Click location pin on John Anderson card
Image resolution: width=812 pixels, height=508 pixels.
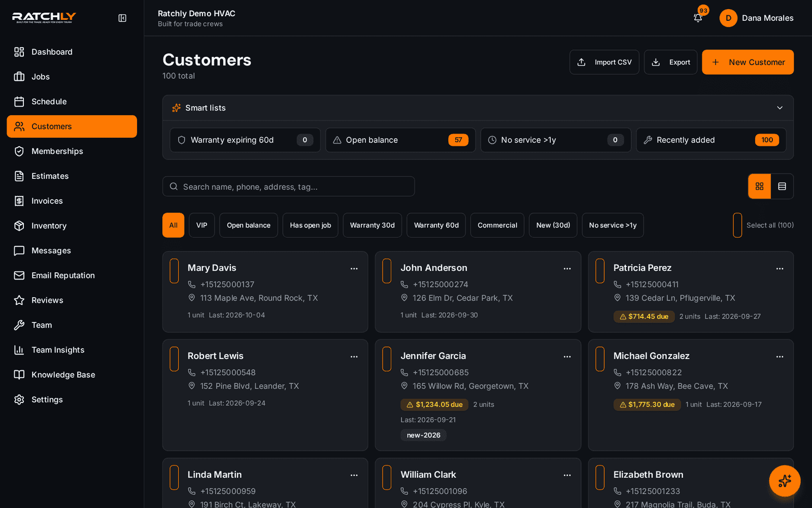point(404,298)
